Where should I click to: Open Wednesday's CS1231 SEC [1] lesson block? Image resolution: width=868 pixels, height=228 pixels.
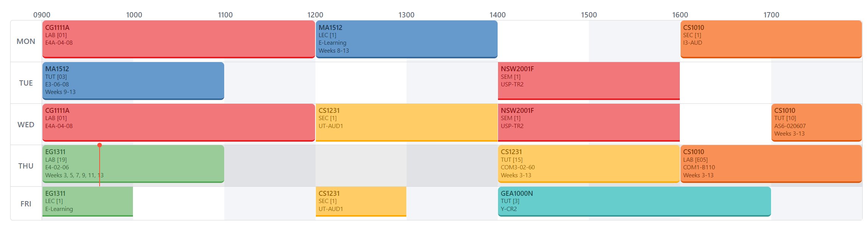click(406, 122)
